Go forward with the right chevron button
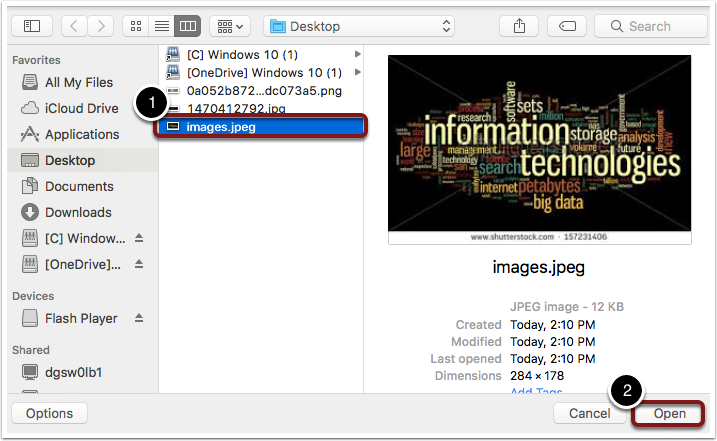The width and height of the screenshot is (717, 441). click(101, 26)
